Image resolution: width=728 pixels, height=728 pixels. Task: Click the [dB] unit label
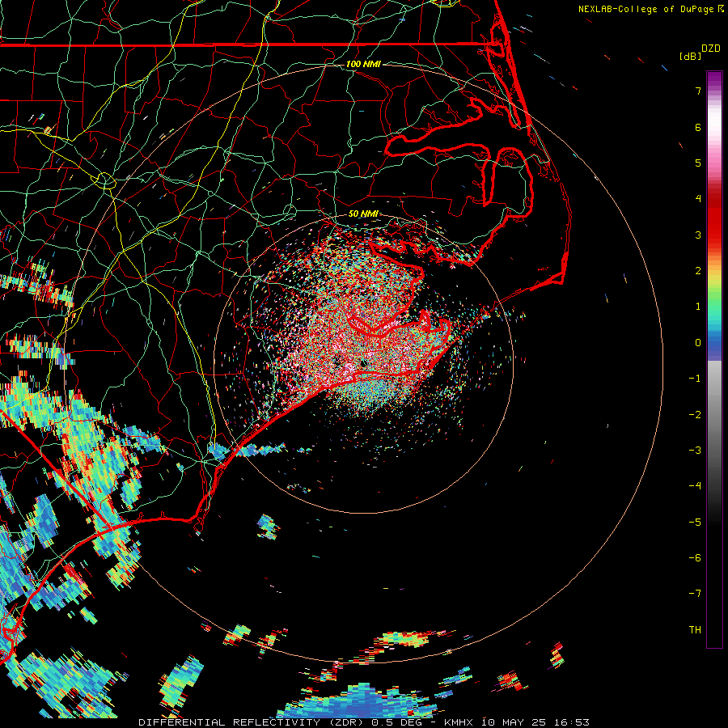click(x=691, y=56)
